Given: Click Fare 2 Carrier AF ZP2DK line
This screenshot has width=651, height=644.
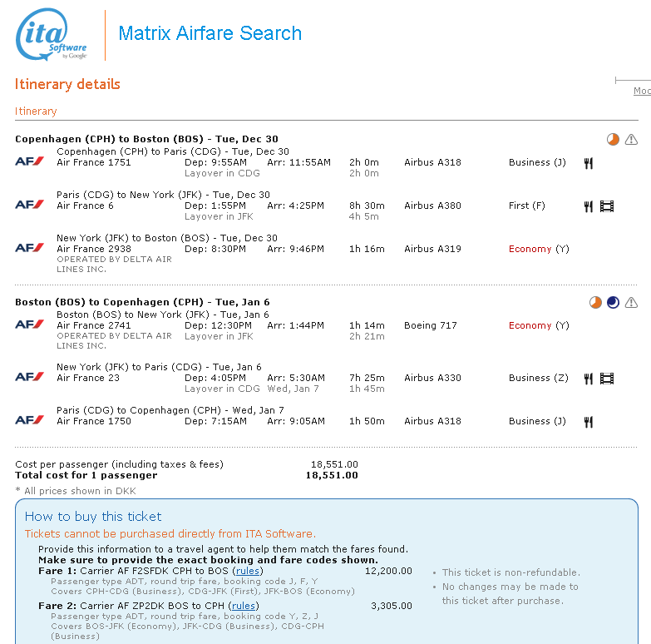Looking at the screenshot, I should click(x=149, y=606).
